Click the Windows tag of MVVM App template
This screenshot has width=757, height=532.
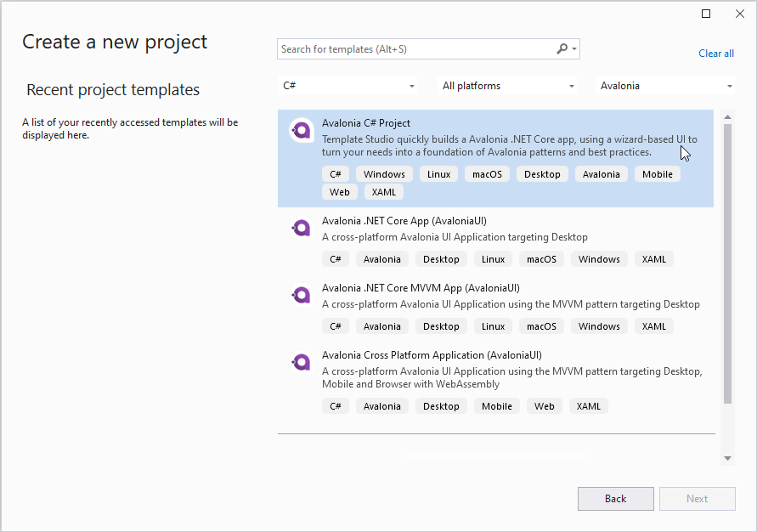coord(599,326)
